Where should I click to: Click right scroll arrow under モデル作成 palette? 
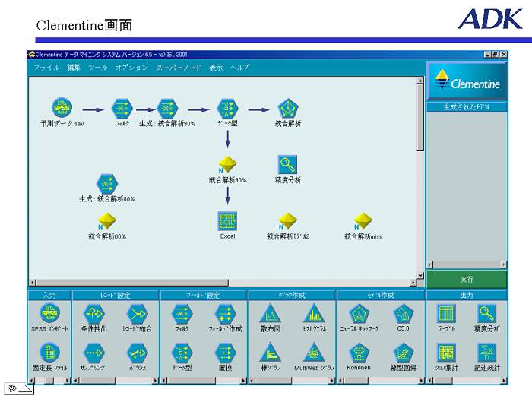421,381
